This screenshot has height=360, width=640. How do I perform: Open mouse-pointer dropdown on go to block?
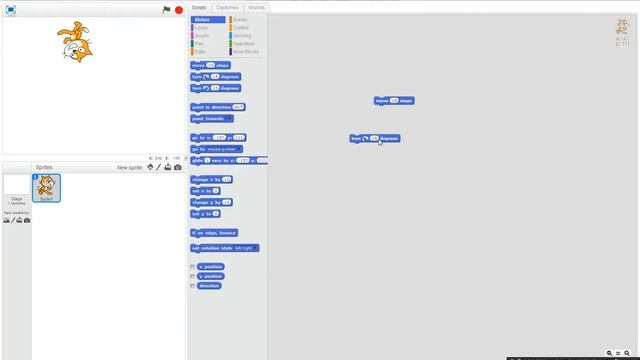(239, 149)
